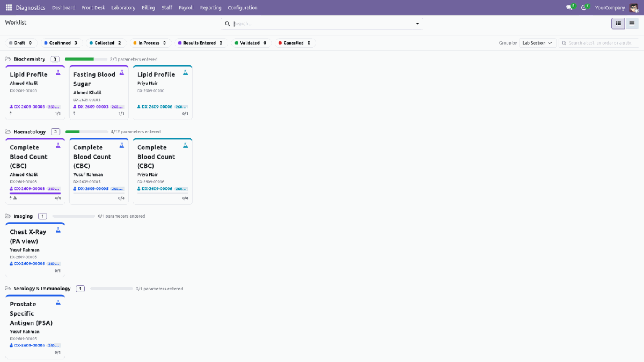Open the Dashboard menu
Image resolution: width=644 pixels, height=362 pixels.
tap(63, 8)
